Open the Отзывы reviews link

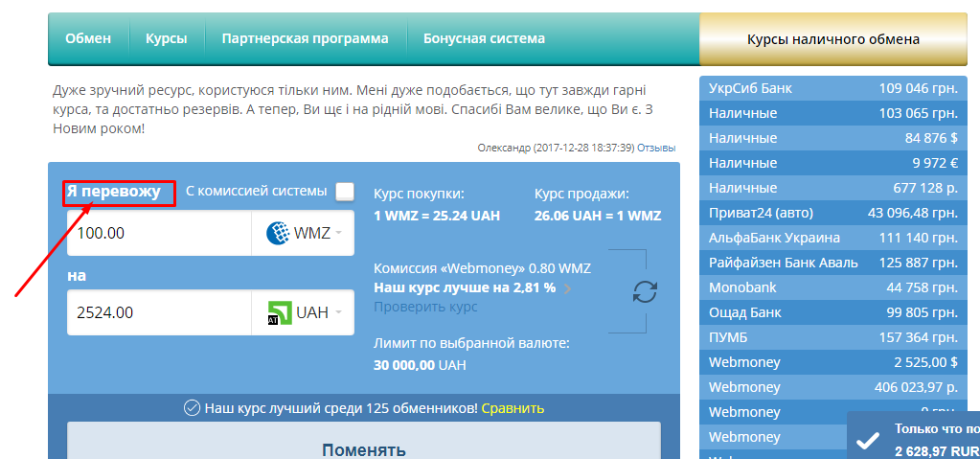pyautogui.click(x=656, y=149)
